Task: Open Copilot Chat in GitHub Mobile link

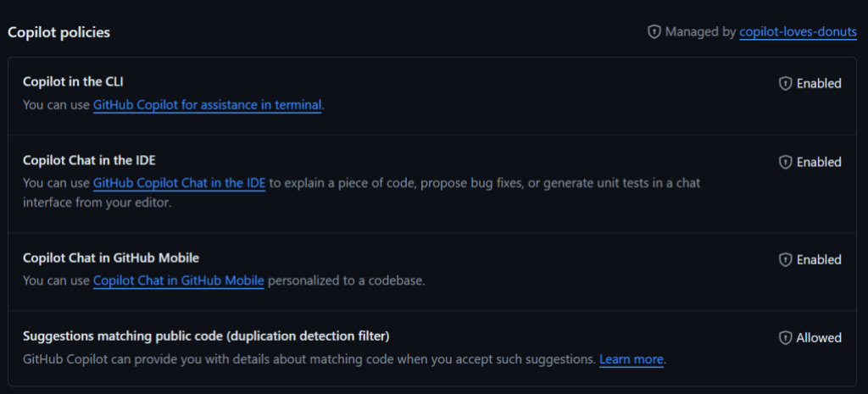Action: [x=179, y=280]
